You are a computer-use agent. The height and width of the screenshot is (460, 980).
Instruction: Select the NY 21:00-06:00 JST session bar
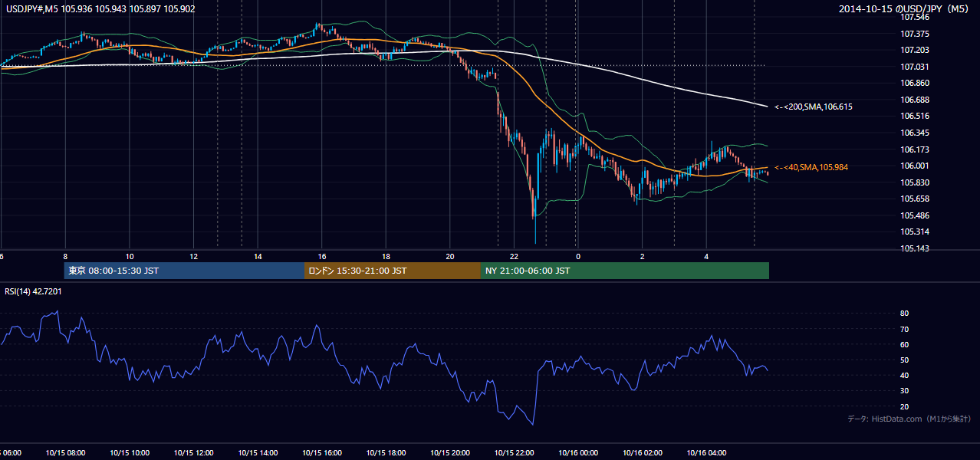[625, 271]
